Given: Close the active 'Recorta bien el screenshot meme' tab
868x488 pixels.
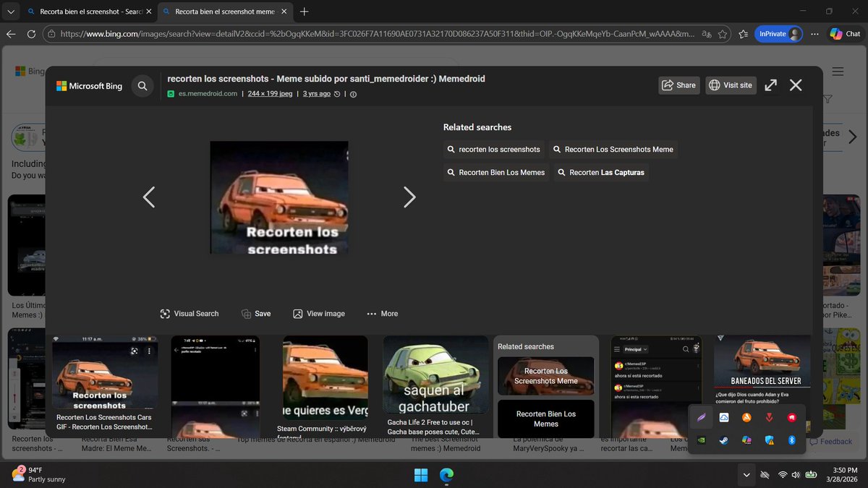Looking at the screenshot, I should (x=283, y=12).
